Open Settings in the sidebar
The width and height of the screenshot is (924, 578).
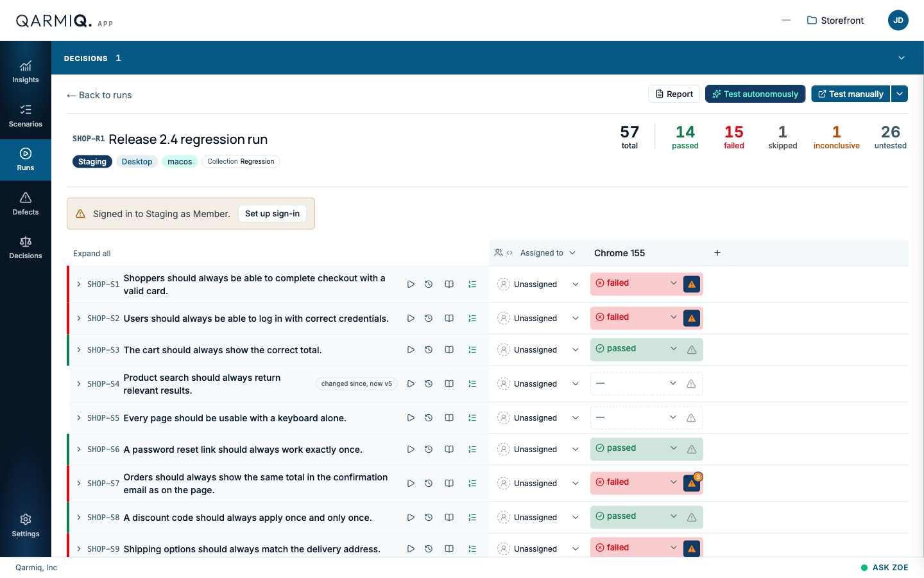26,526
